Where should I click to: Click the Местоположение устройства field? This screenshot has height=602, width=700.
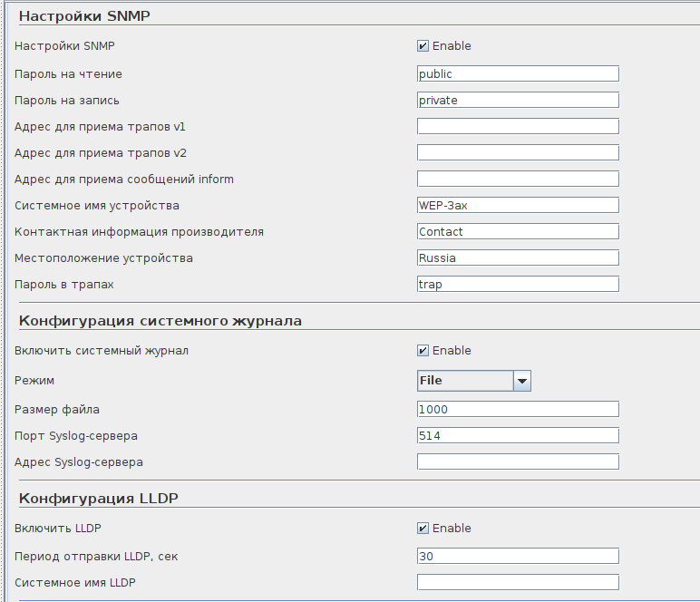(x=518, y=257)
